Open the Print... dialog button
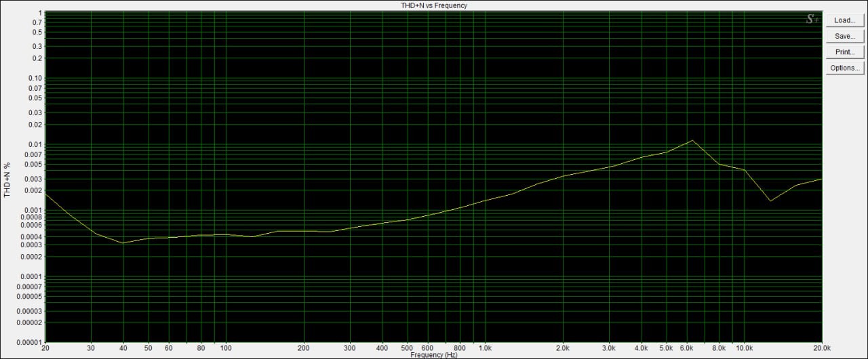 844,52
